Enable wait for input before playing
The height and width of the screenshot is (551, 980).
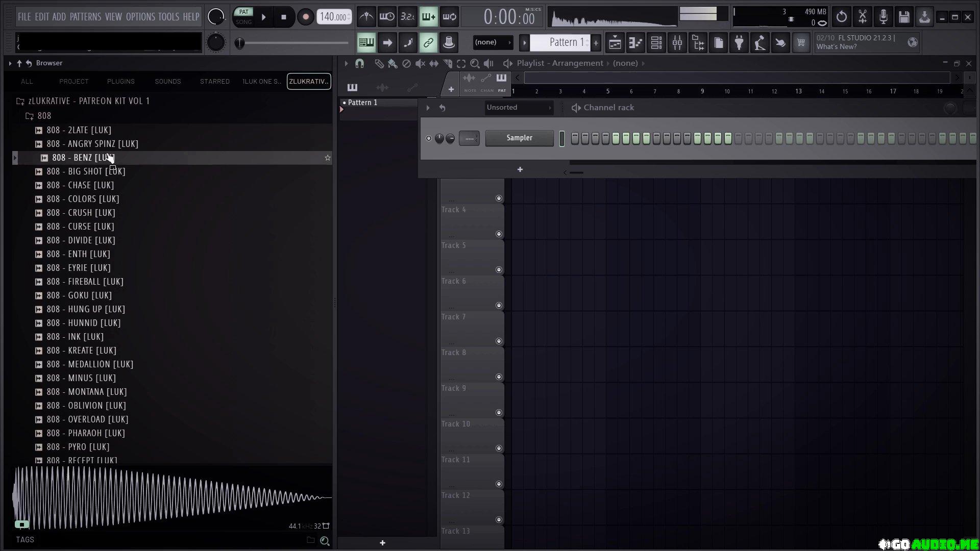pyautogui.click(x=387, y=17)
